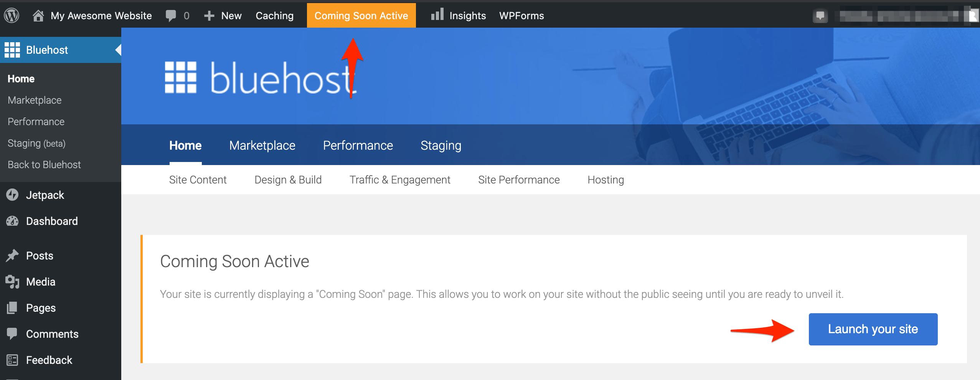Click the home icon beside My Awesome Website
Image resolution: width=980 pixels, height=380 pixels.
38,15
